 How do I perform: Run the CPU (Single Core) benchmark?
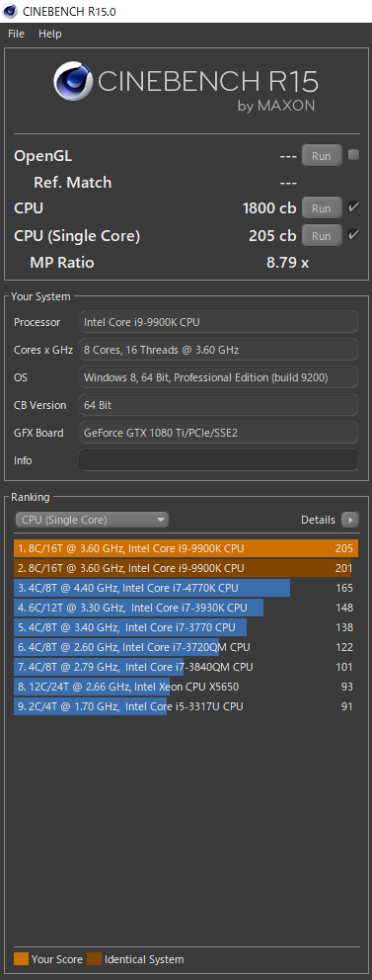click(322, 236)
